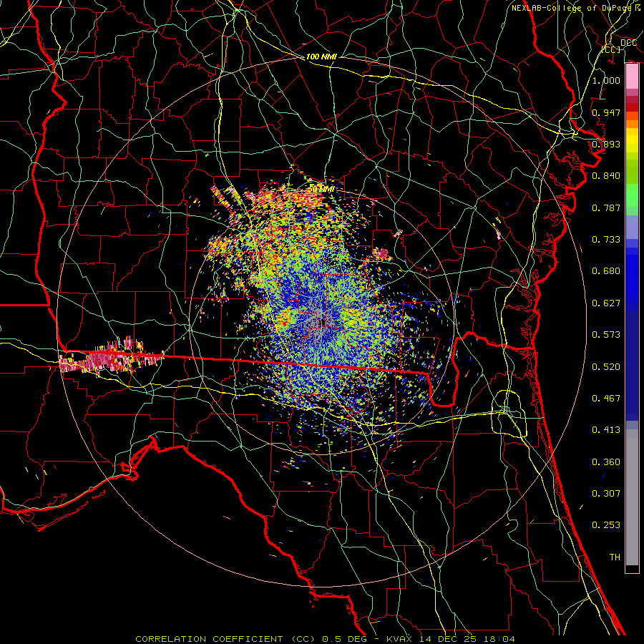Click the 0.413 legend value
The height and width of the screenshot is (644, 644).
click(x=606, y=430)
